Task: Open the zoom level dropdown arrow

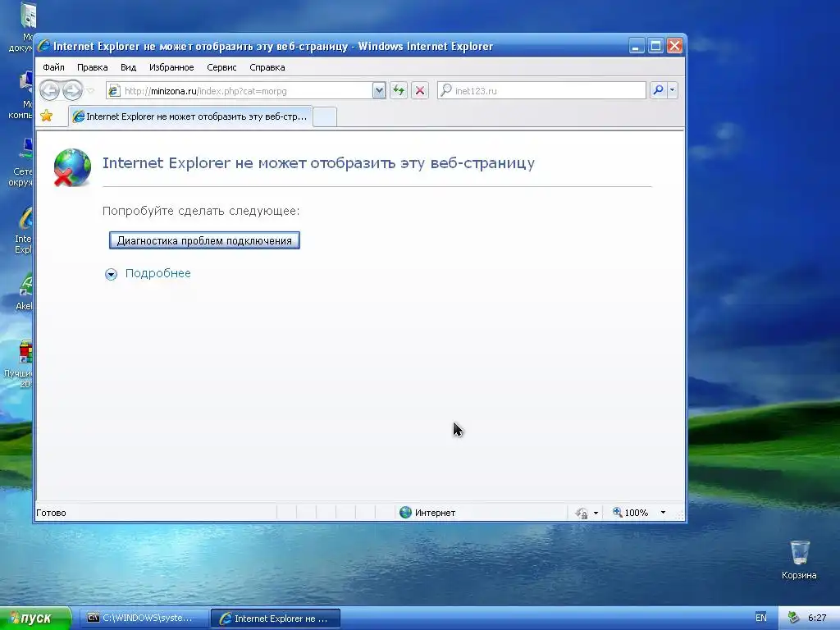Action: 663,513
